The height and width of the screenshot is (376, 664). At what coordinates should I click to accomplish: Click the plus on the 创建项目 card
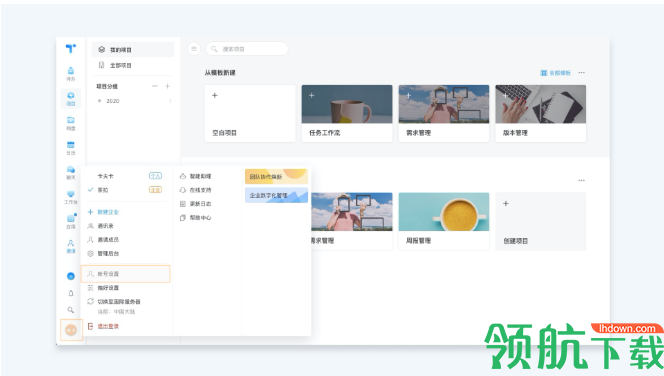click(506, 203)
